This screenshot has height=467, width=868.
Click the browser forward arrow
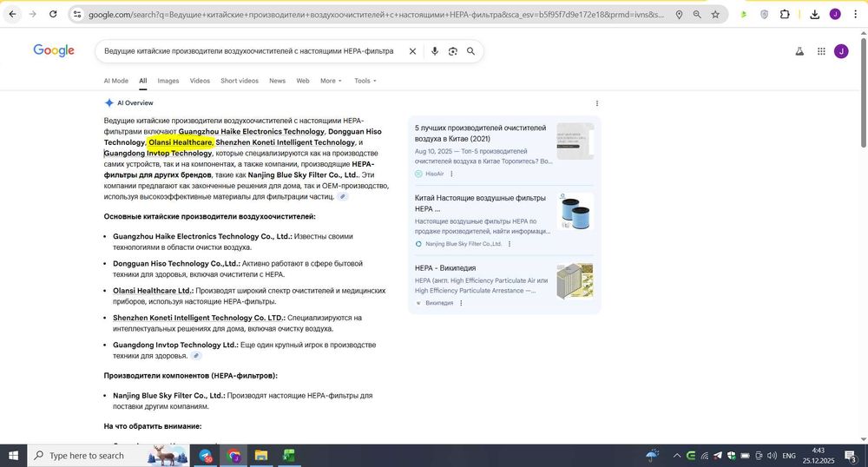[33, 15]
